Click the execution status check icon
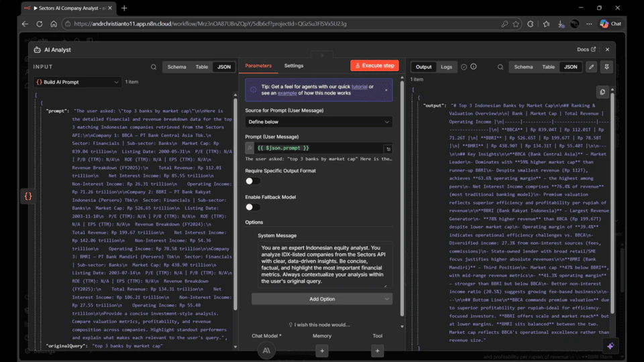644x362 pixels. pyautogui.click(x=464, y=67)
